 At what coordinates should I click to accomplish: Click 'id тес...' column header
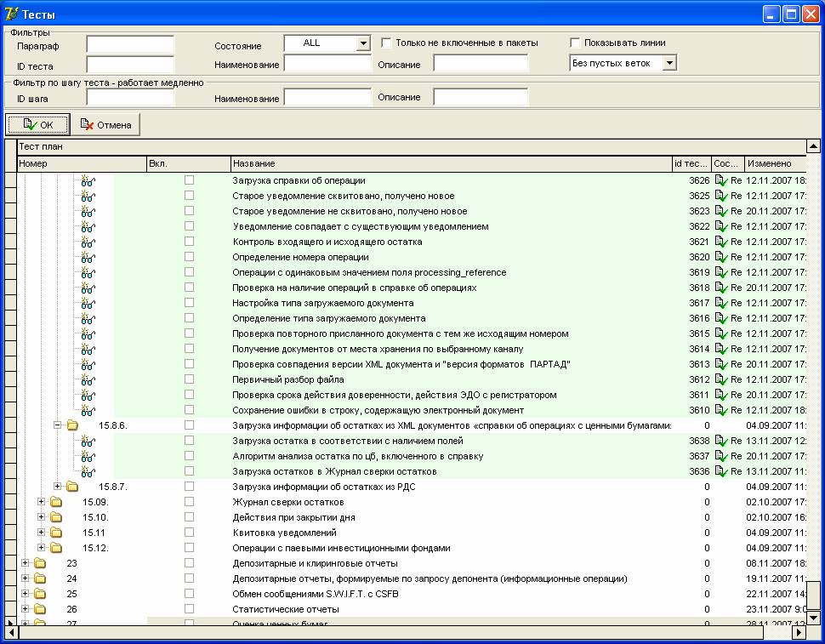pyautogui.click(x=691, y=163)
